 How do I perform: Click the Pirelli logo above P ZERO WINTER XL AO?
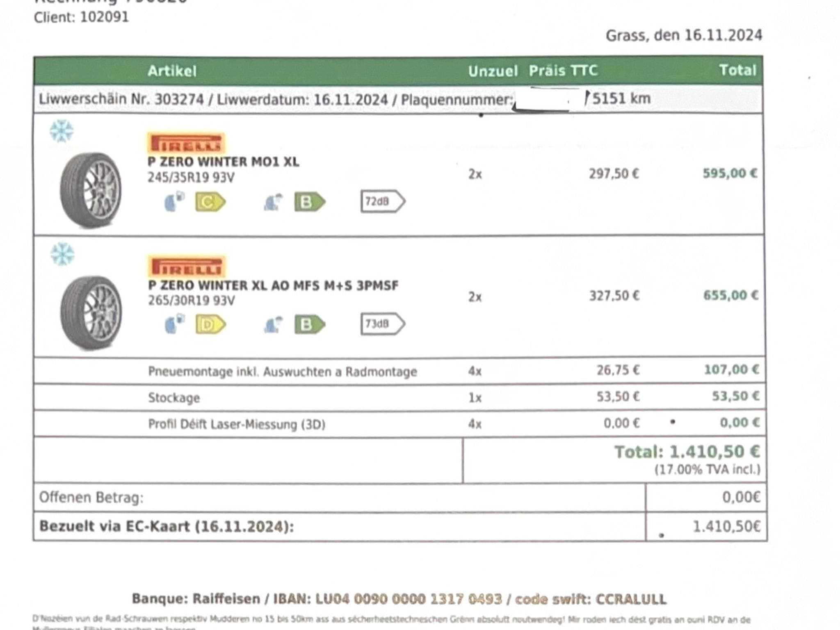(187, 266)
